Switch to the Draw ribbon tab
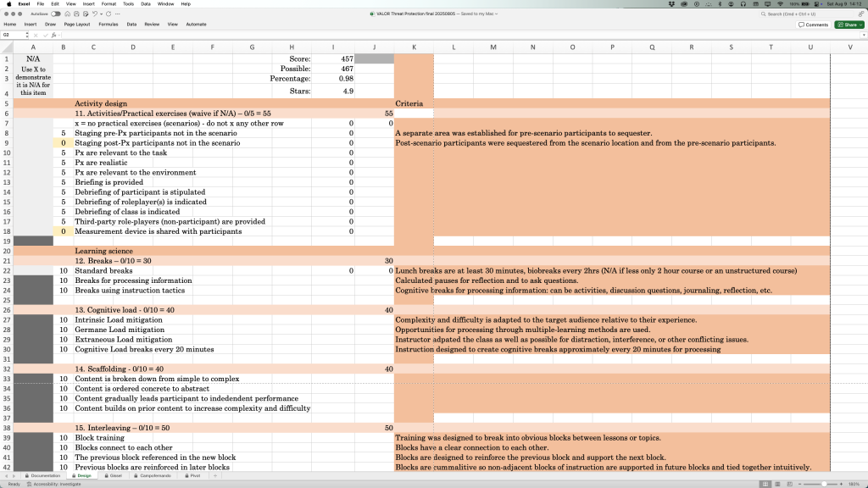The height and width of the screenshot is (488, 868). click(x=50, y=25)
